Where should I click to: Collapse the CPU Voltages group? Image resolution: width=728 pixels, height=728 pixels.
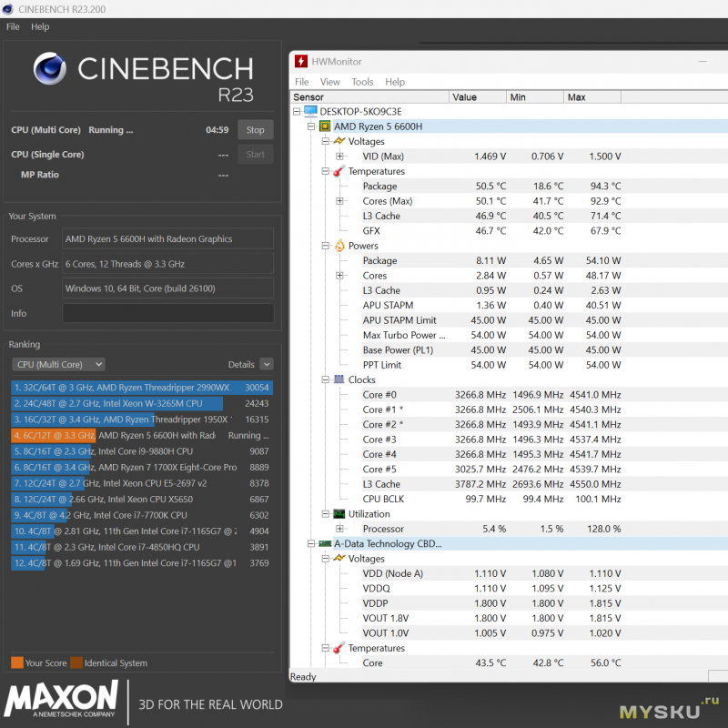click(x=326, y=141)
